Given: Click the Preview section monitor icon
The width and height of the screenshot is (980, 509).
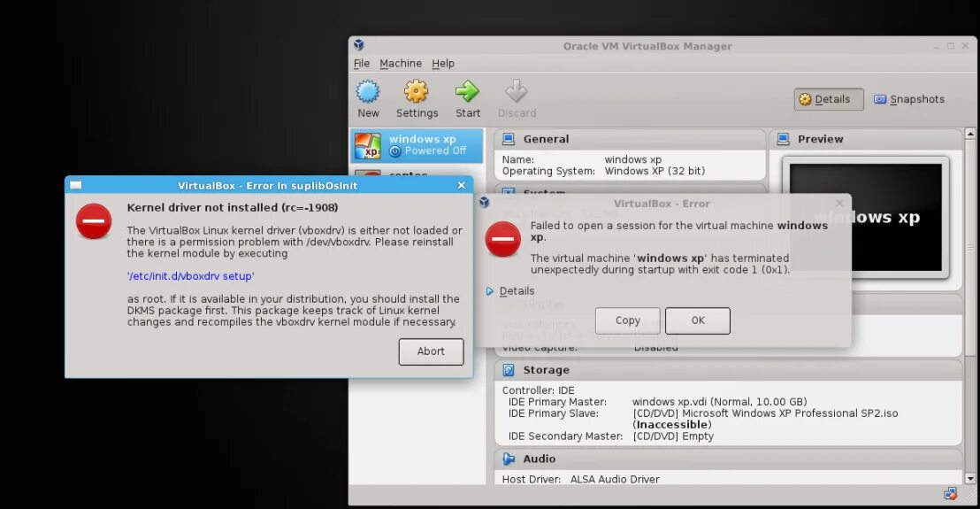Looking at the screenshot, I should pos(783,139).
